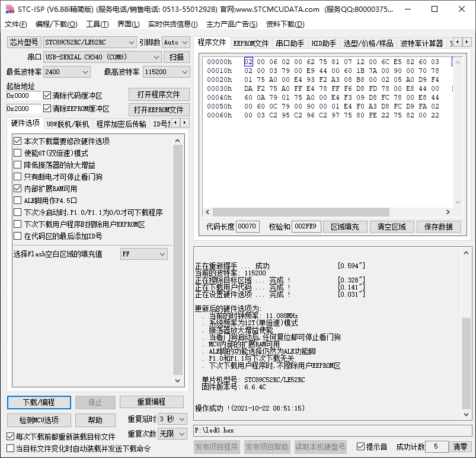Toggle 清除代码缓冲区 checkbox
Viewport: 476px width, 458px height.
coord(47,96)
